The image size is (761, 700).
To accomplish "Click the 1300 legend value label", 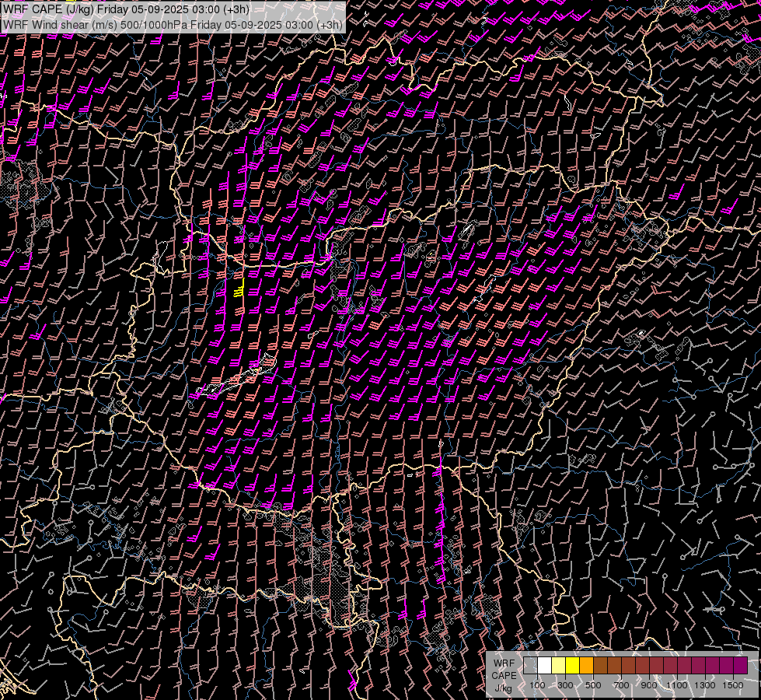I will (705, 685).
